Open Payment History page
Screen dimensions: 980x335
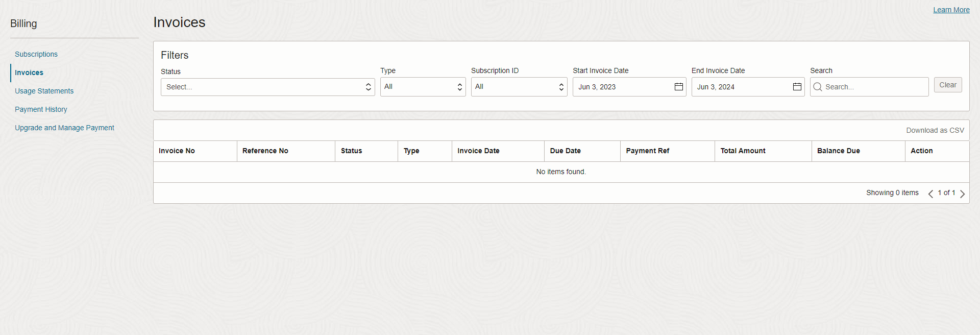coord(41,109)
